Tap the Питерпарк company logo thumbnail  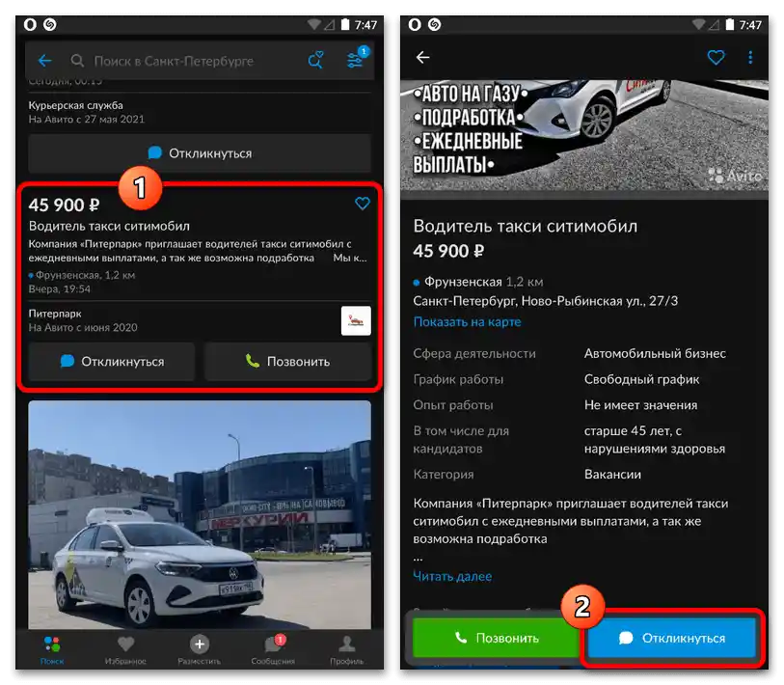(356, 320)
